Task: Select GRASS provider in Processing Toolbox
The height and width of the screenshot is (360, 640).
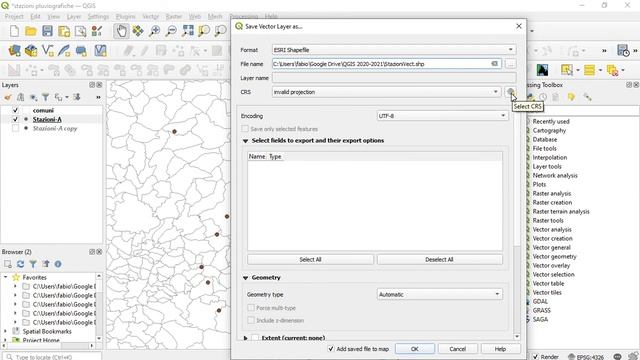Action: pos(541,310)
